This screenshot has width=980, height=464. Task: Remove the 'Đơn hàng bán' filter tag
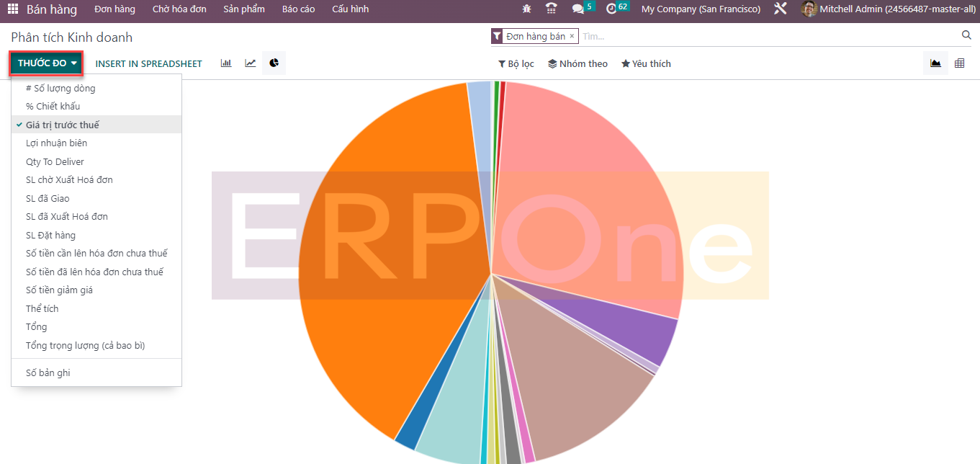click(x=572, y=36)
